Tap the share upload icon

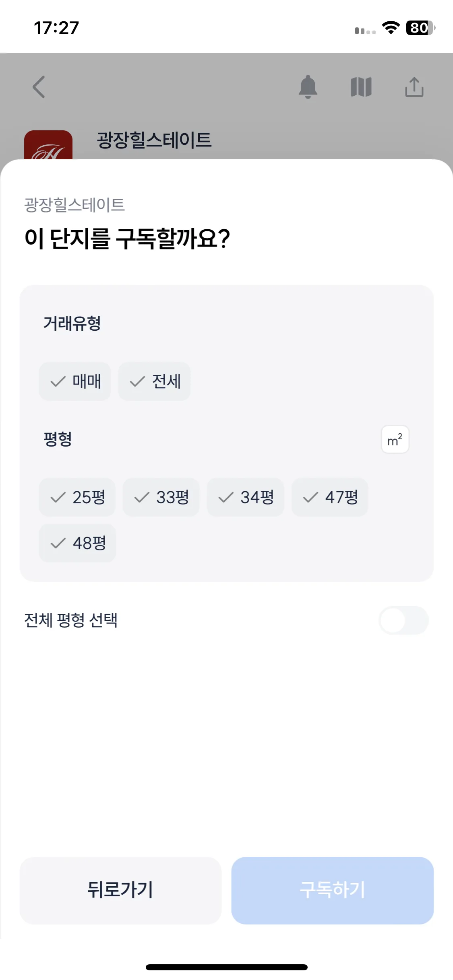point(414,87)
